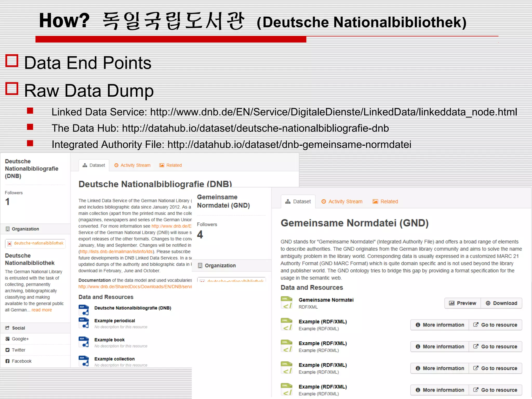Click RDF icon of Example book
The image size is (532, 399).
tap(84, 342)
